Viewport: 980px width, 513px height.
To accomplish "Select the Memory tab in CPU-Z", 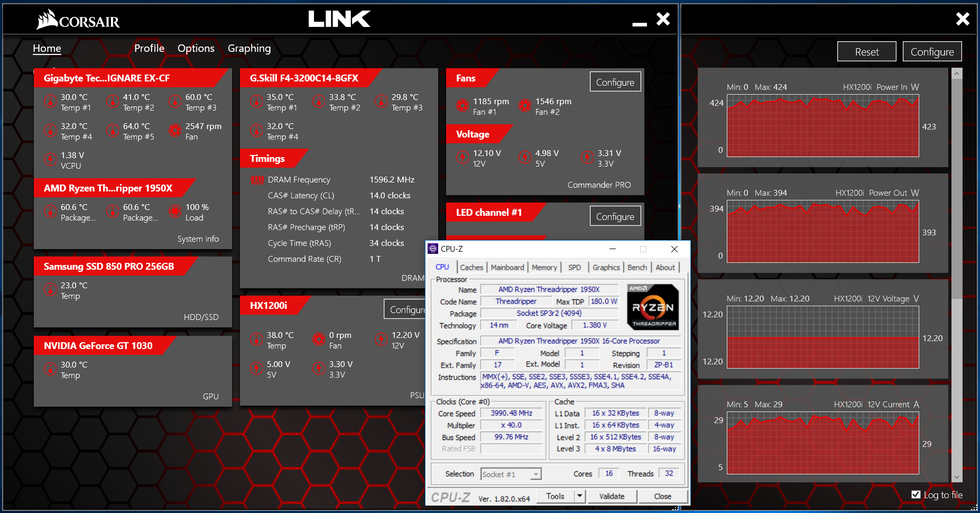I will click(x=544, y=268).
